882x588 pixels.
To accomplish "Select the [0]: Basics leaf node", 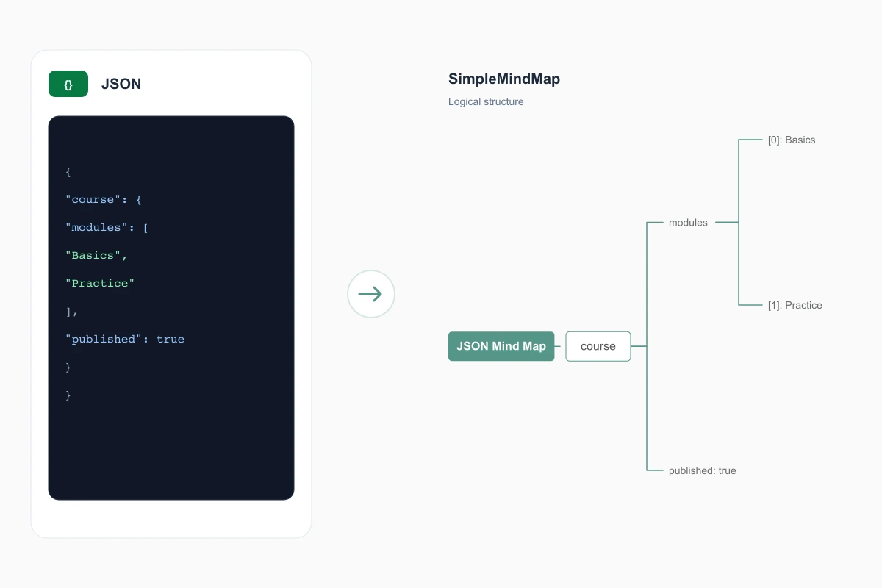I will (x=792, y=140).
